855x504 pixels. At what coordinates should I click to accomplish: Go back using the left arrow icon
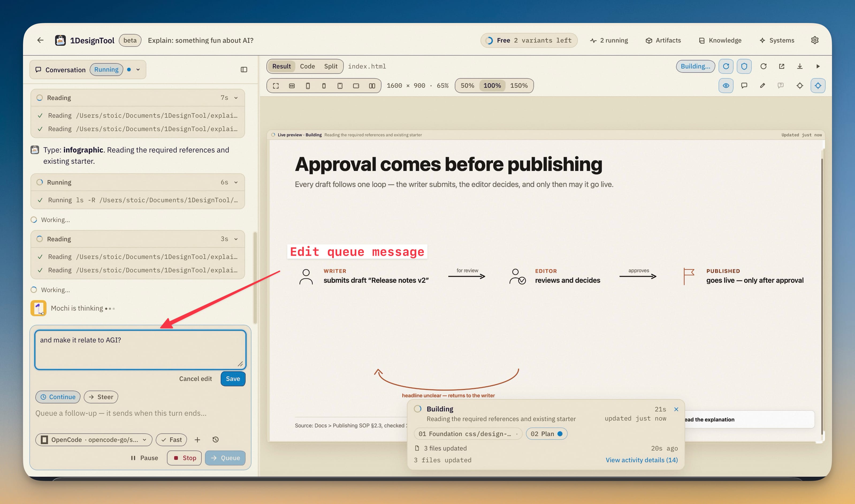point(40,40)
